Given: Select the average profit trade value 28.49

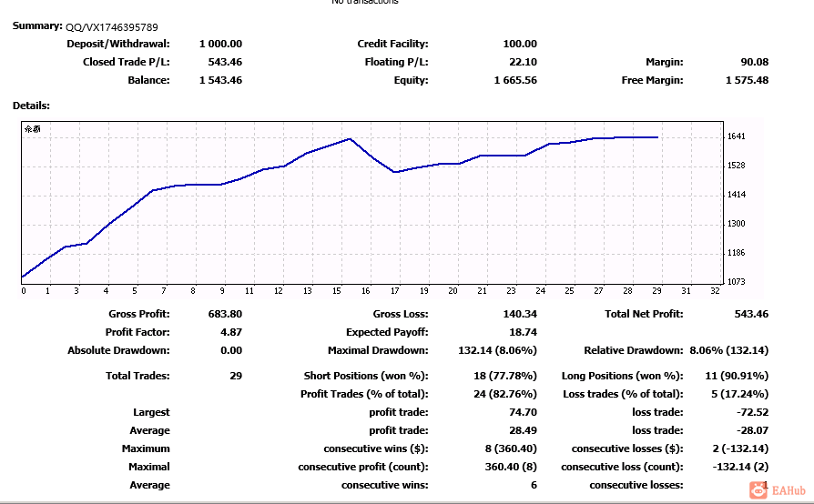Looking at the screenshot, I should (x=523, y=431).
